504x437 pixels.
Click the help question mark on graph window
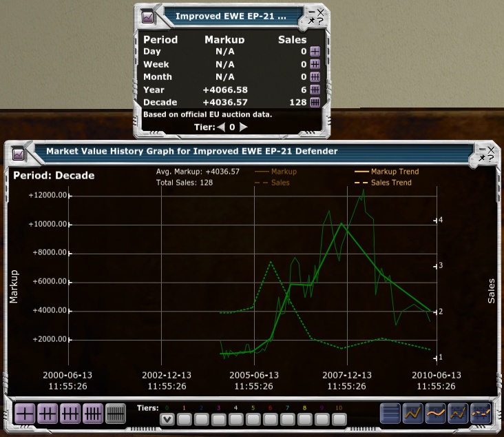(490, 158)
